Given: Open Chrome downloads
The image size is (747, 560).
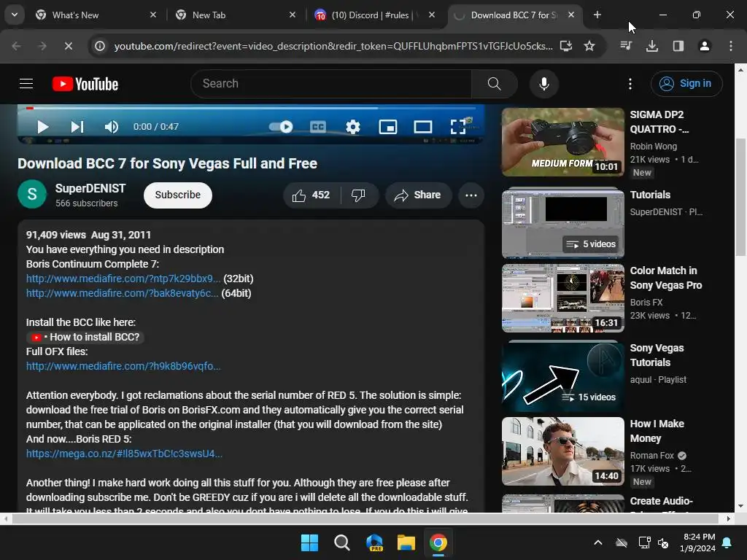Looking at the screenshot, I should coord(652,46).
